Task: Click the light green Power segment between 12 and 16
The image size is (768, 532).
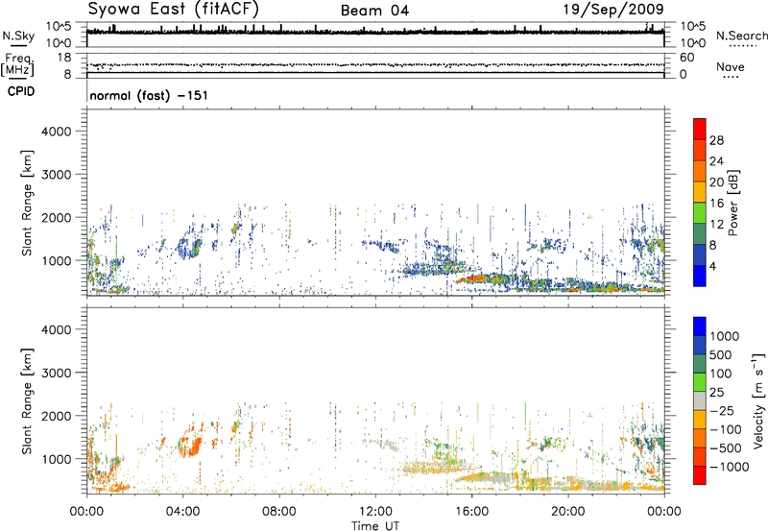Action: coord(700,212)
